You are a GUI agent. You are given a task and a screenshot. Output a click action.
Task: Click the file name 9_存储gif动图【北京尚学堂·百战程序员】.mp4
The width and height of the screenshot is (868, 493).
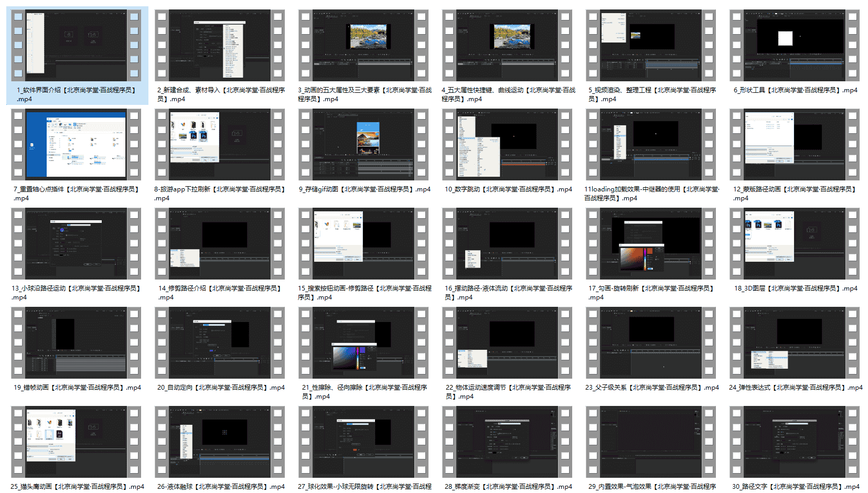click(x=365, y=189)
